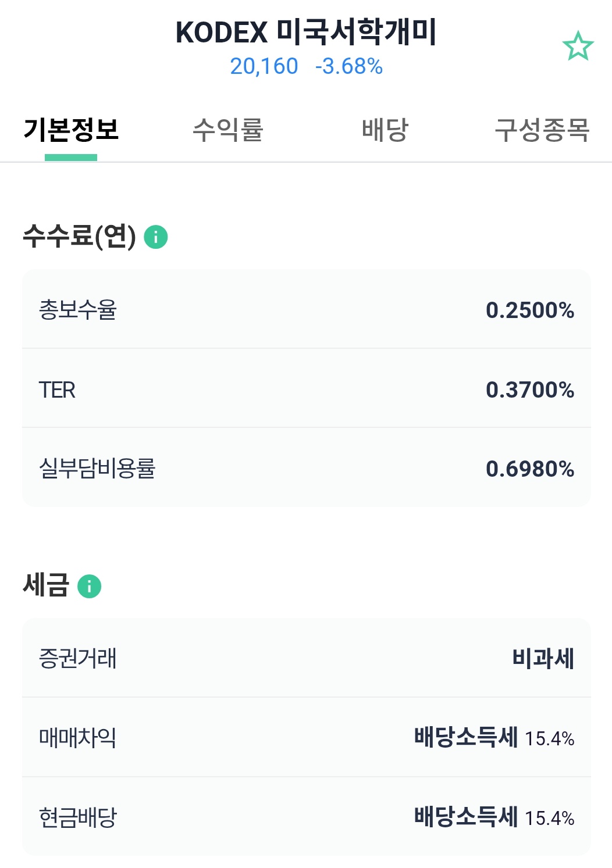Switch to the 수익률 tab

point(228,130)
